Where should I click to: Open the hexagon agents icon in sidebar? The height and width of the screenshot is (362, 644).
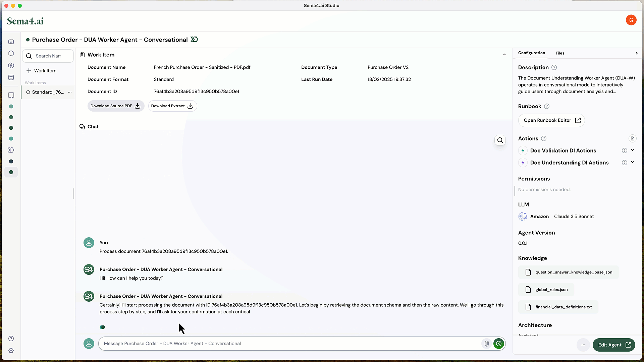tap(11, 53)
